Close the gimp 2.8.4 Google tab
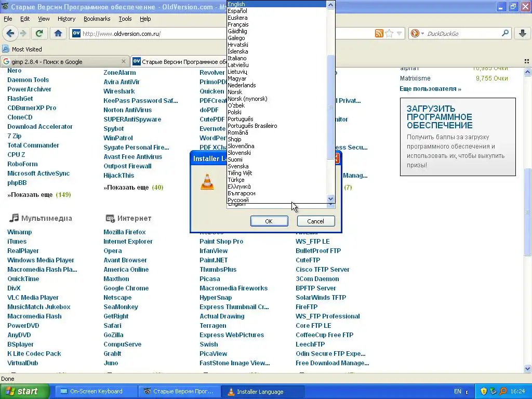Viewport: 532px width, 399px height. [x=124, y=61]
